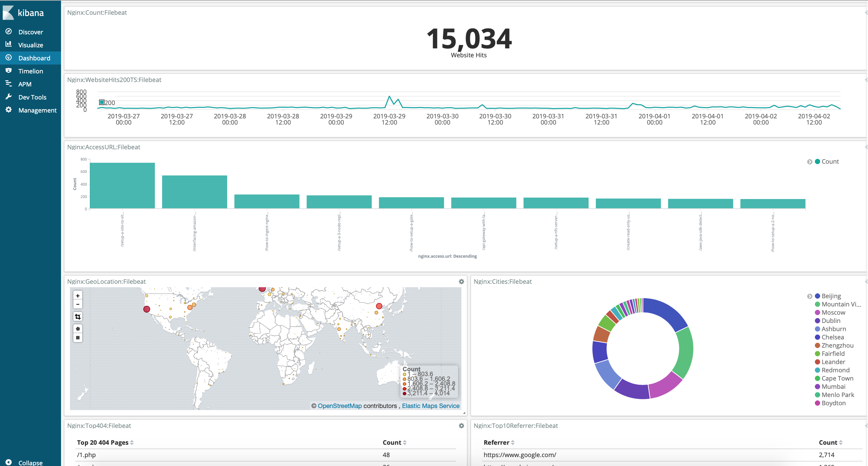Click the settings gear on Nginx:Top404 panel
This screenshot has width=868, height=466.
[461, 426]
